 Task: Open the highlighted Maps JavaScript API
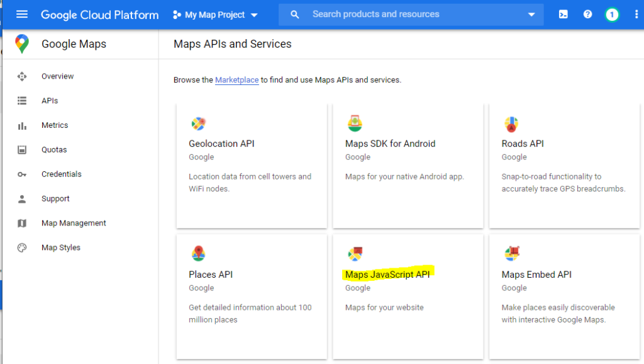pyautogui.click(x=387, y=274)
